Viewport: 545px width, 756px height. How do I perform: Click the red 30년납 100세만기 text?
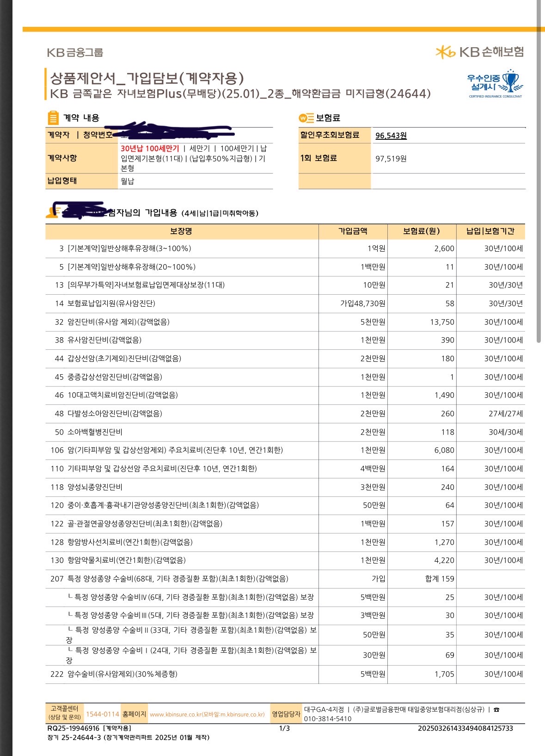pyautogui.click(x=150, y=149)
